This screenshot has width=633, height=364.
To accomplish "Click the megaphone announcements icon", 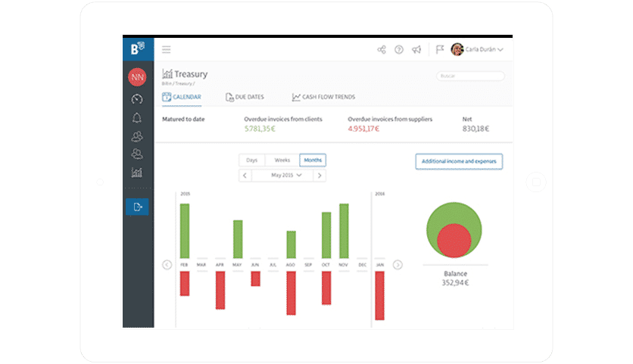I will point(416,50).
